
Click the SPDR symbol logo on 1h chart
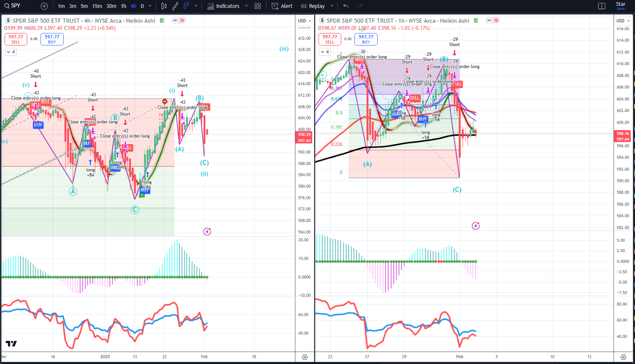322,21
